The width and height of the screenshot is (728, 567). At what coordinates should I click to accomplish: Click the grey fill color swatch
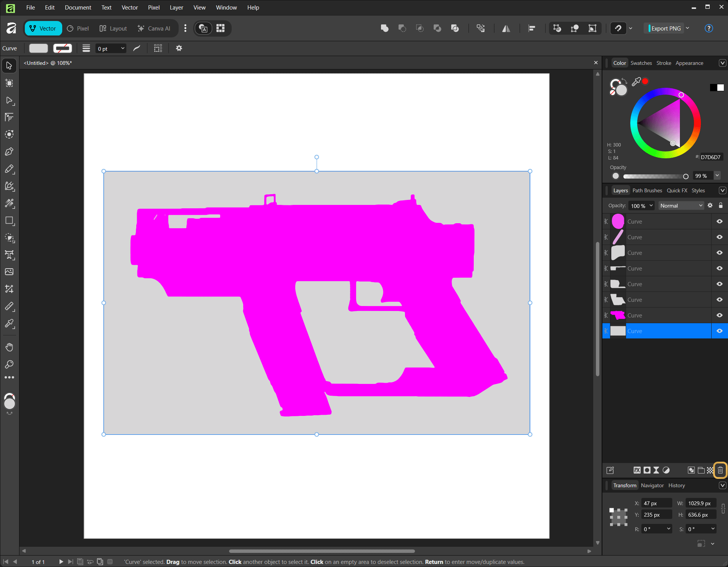[39, 48]
